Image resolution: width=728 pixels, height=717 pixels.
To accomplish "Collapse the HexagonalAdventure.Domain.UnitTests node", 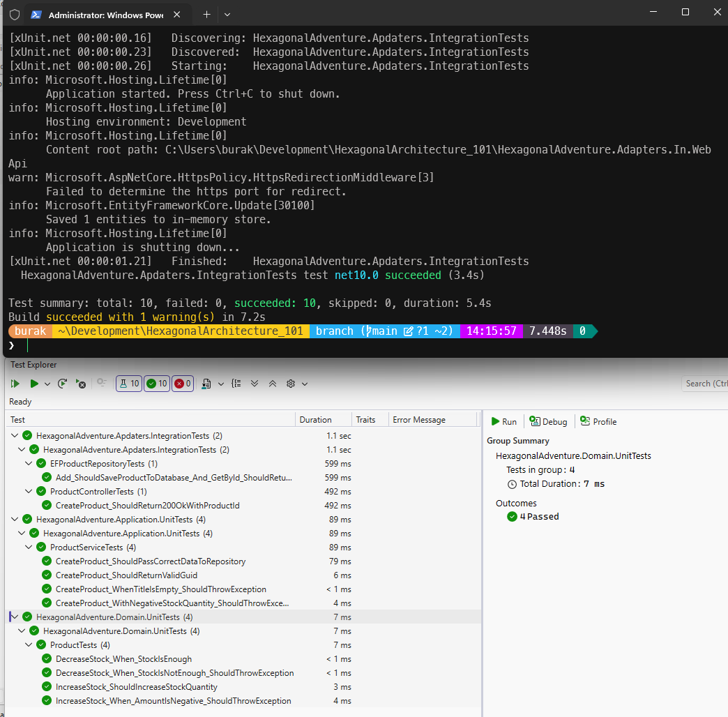I will click(x=15, y=617).
